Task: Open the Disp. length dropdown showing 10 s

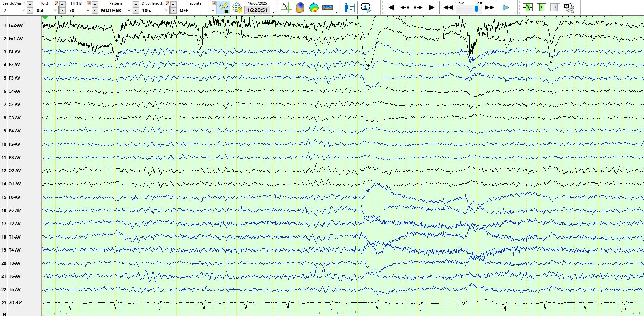Action: [x=155, y=10]
